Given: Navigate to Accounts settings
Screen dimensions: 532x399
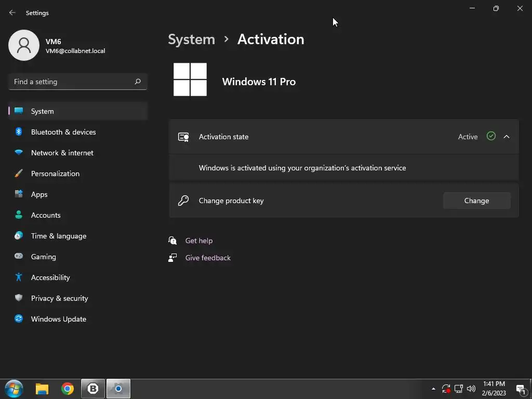Looking at the screenshot, I should pyautogui.click(x=78, y=215).
